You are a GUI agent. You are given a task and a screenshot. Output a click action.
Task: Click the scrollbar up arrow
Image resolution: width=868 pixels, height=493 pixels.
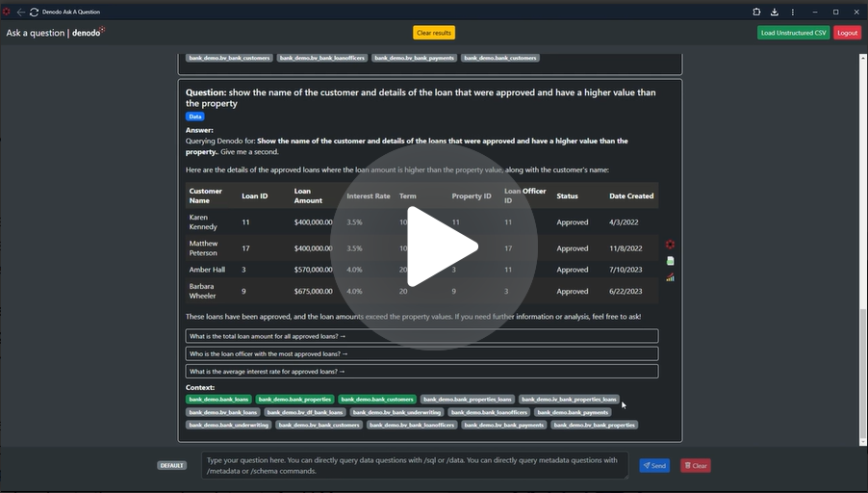pyautogui.click(x=862, y=57)
